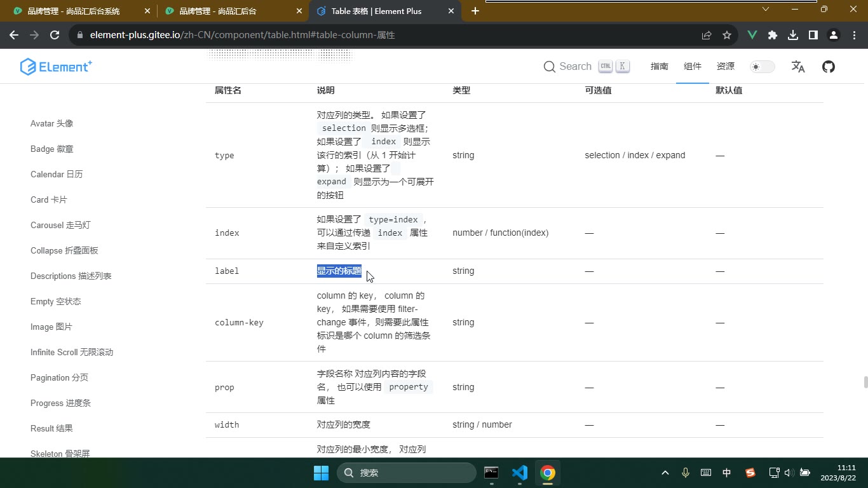The image size is (868, 488).
Task: Open a new browser tab
Action: (475, 11)
